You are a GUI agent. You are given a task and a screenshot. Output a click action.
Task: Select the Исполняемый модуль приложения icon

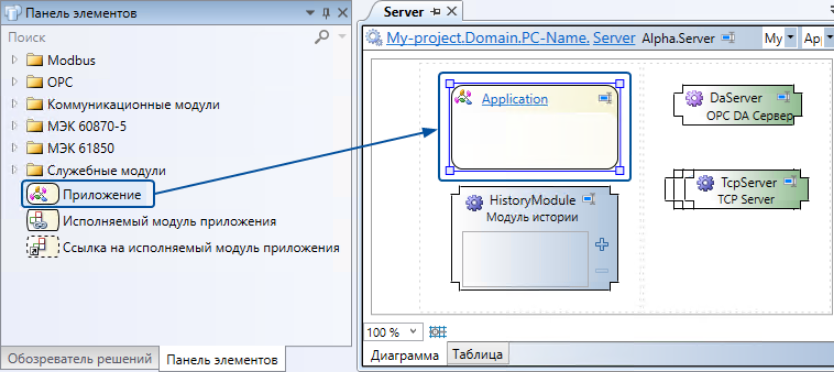pos(42,220)
